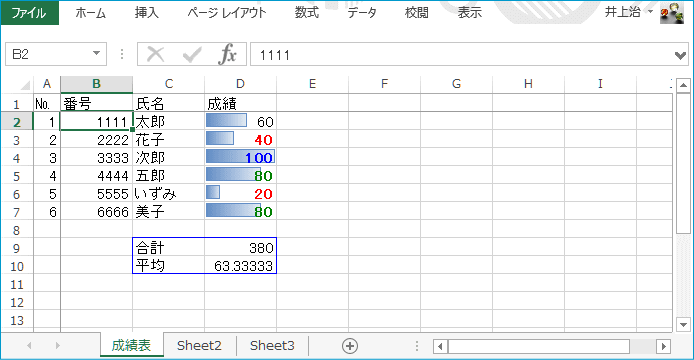Click the previous sheet navigation arrow
The height and width of the screenshot is (360, 694).
click(x=29, y=345)
